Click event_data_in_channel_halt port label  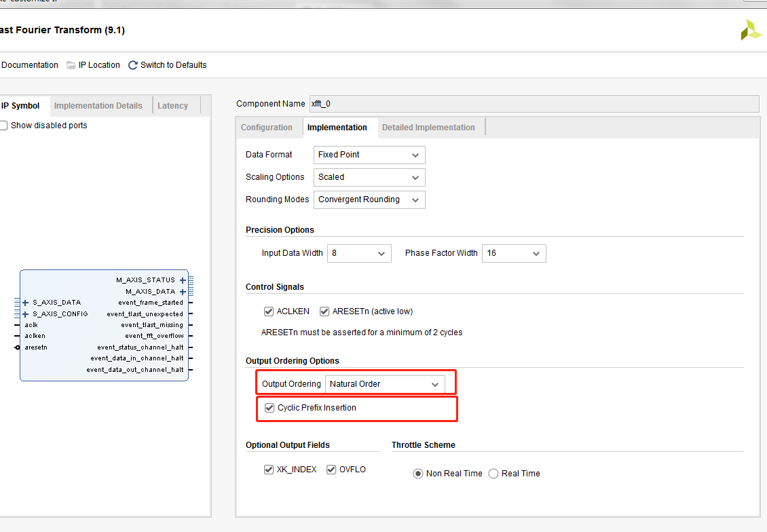click(x=137, y=358)
